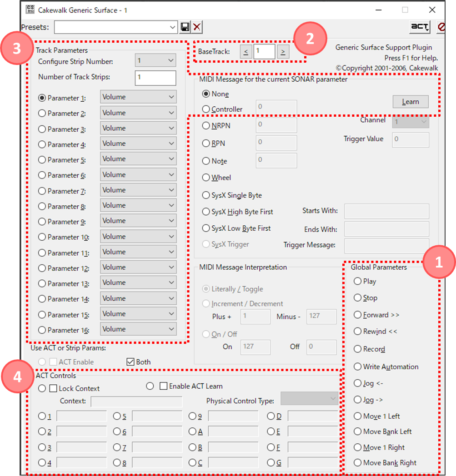The width and height of the screenshot is (456, 476).
Task: Increase BaseTrack with the right arrow button
Action: click(283, 52)
